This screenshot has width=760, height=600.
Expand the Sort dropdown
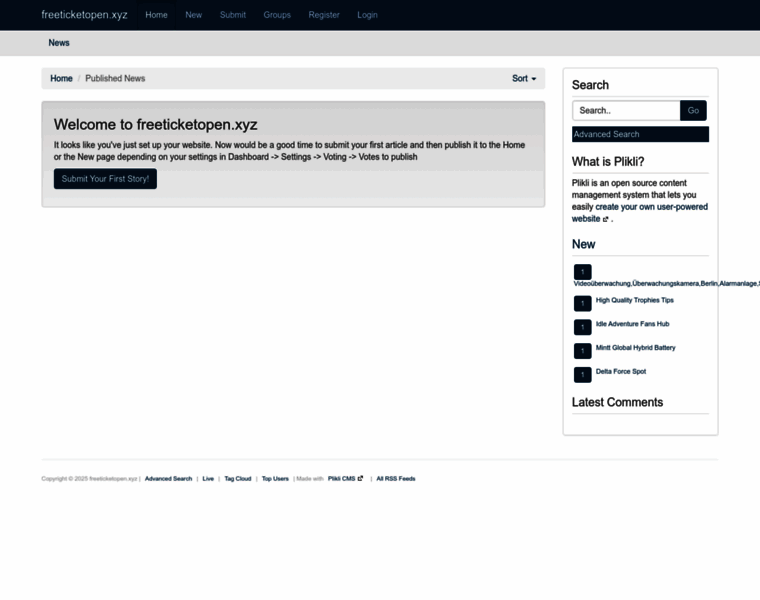pos(524,79)
